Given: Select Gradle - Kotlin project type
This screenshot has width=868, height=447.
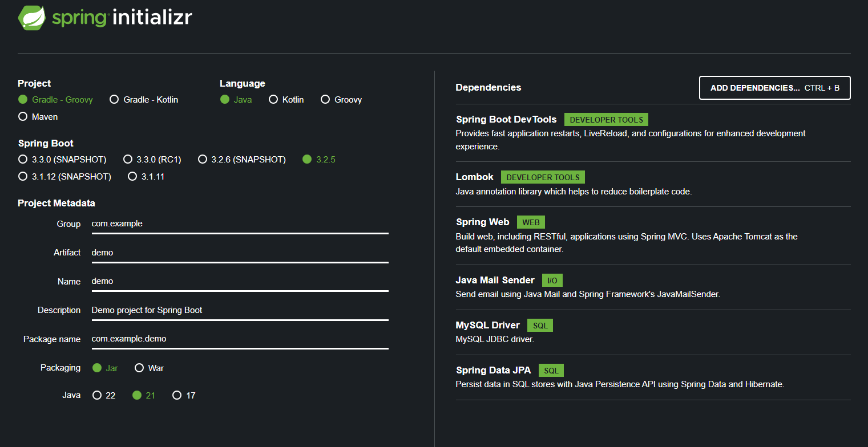Looking at the screenshot, I should (144, 99).
